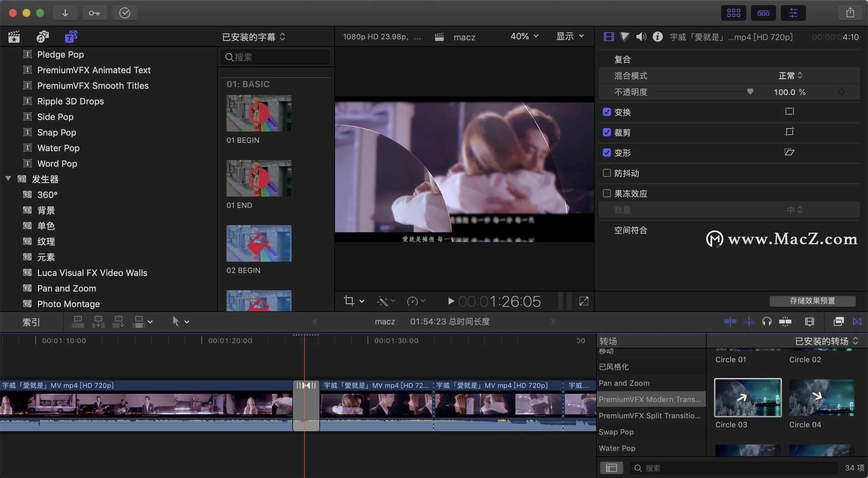Screen dimensions: 868x478
Task: Open the 显示 view options dropdown
Action: tap(570, 36)
